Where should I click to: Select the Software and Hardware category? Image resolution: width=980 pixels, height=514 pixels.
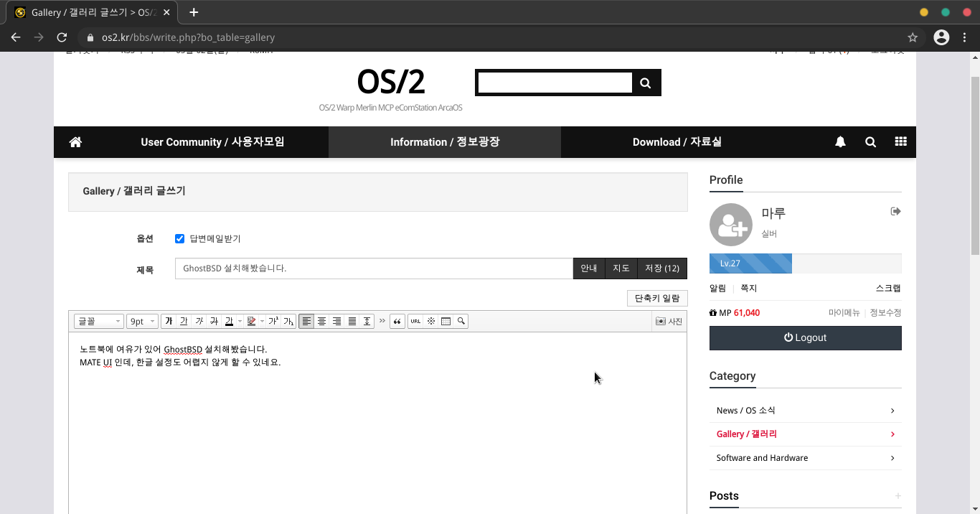[x=762, y=458]
